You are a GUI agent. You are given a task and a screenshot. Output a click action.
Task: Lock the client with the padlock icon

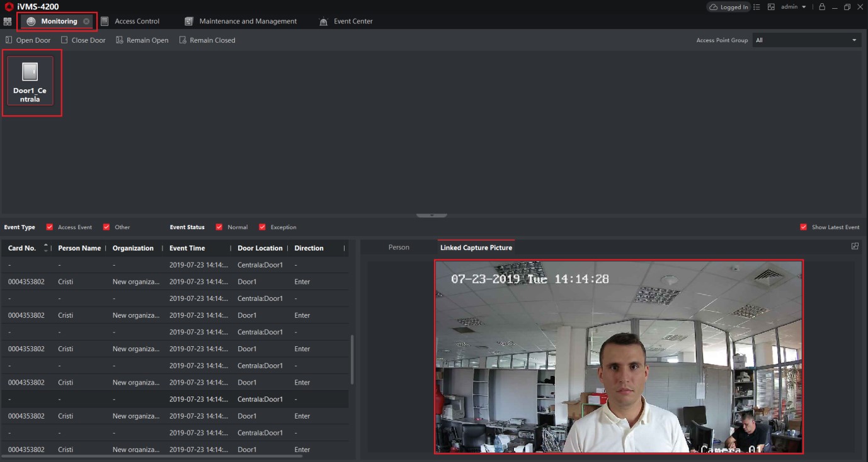point(822,7)
